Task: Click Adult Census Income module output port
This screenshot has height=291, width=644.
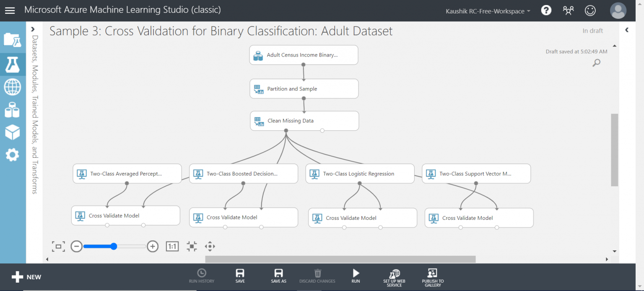Action: coord(303,64)
